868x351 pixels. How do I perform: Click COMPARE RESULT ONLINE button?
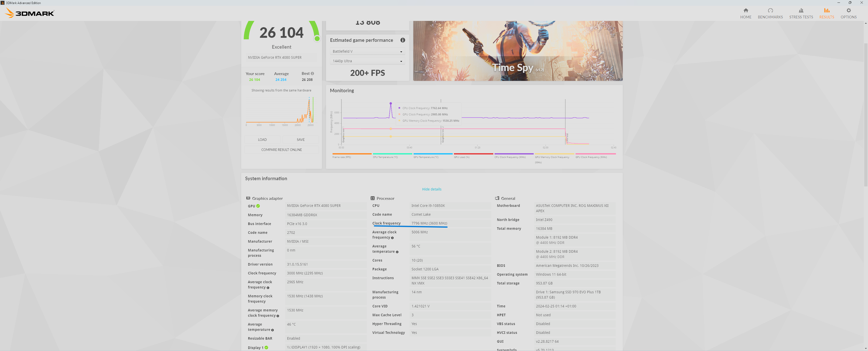tap(281, 150)
